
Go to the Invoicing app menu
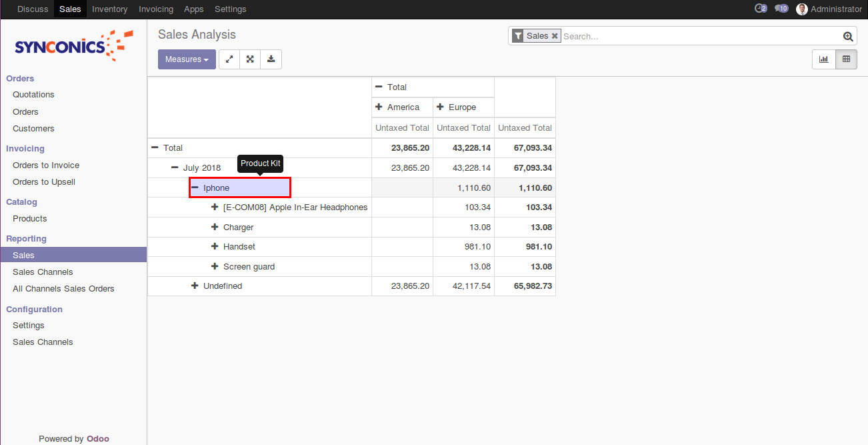coord(156,9)
